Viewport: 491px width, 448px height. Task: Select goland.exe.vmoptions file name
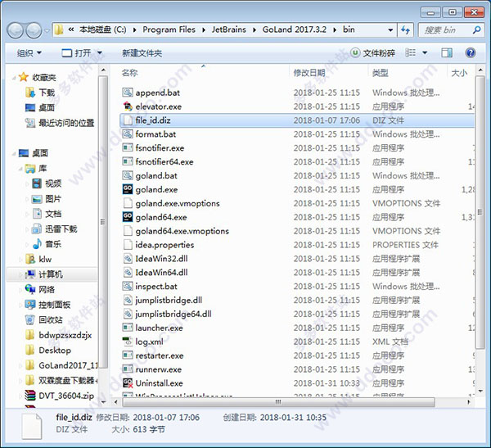point(178,203)
